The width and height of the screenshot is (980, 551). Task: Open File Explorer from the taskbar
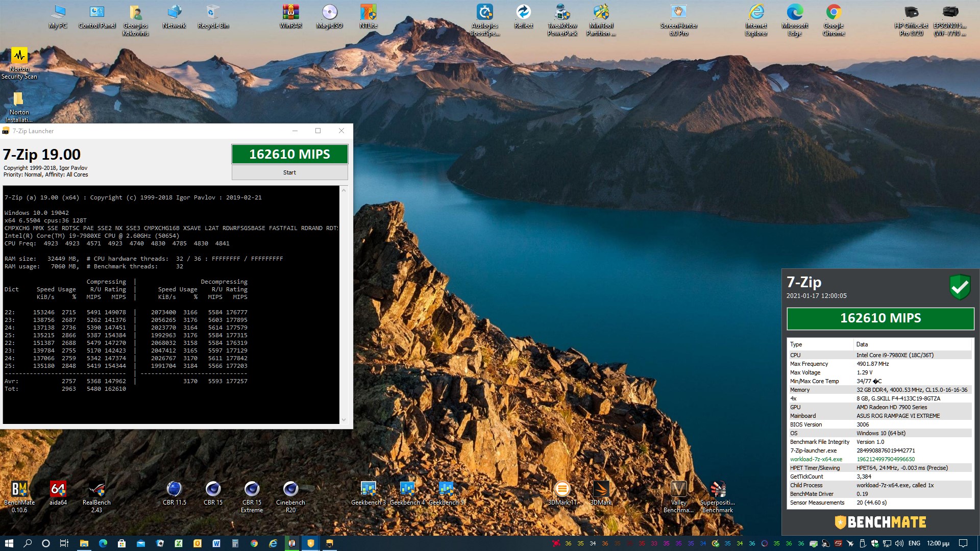tap(84, 543)
